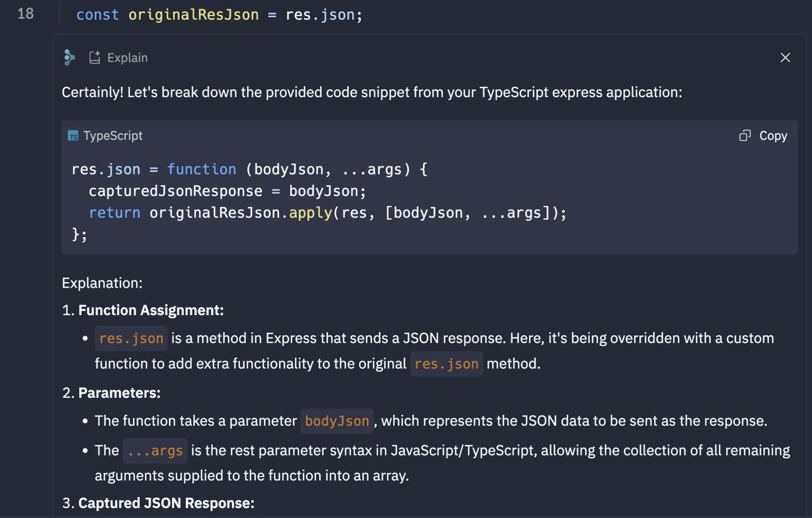This screenshot has width=812, height=518.
Task: Click the AI assistant logo icon
Action: (x=70, y=58)
